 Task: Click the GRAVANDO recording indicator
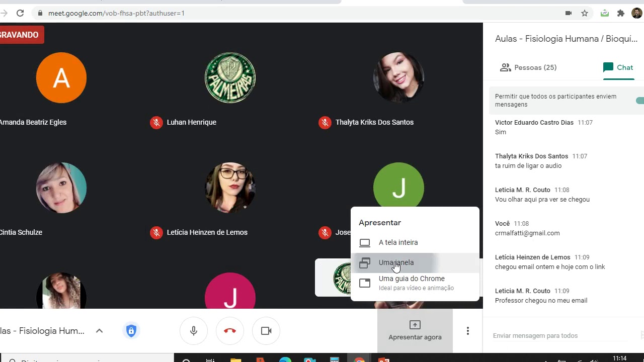(21, 35)
